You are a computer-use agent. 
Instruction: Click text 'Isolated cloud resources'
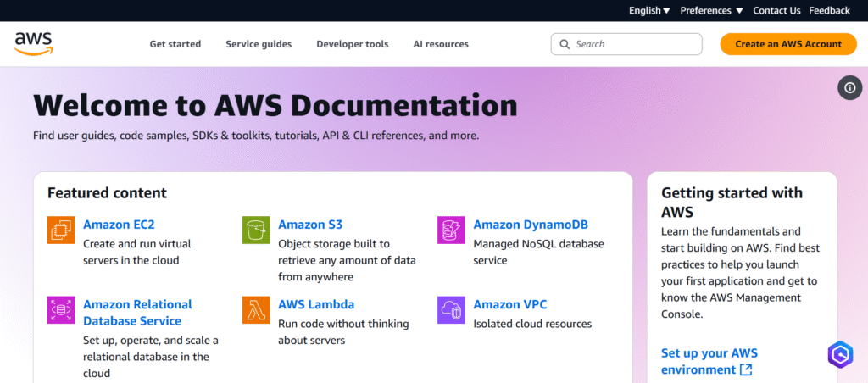pyautogui.click(x=532, y=324)
